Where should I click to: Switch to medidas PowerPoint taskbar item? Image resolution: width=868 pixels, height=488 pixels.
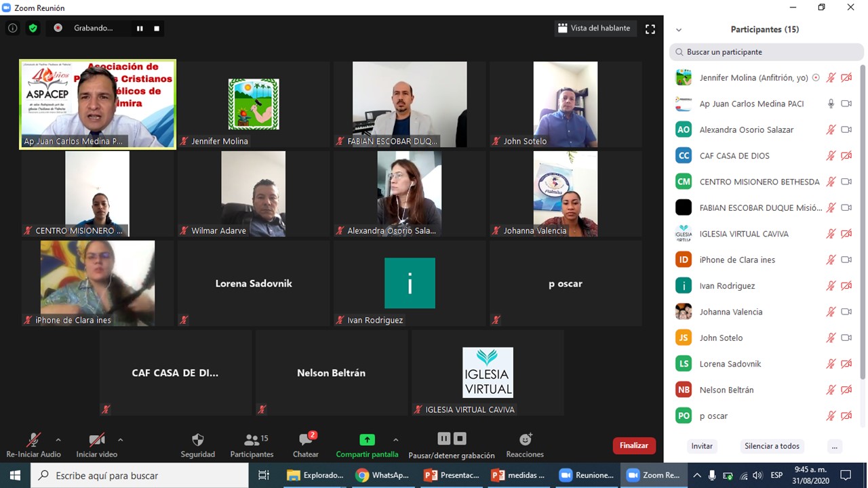[519, 475]
